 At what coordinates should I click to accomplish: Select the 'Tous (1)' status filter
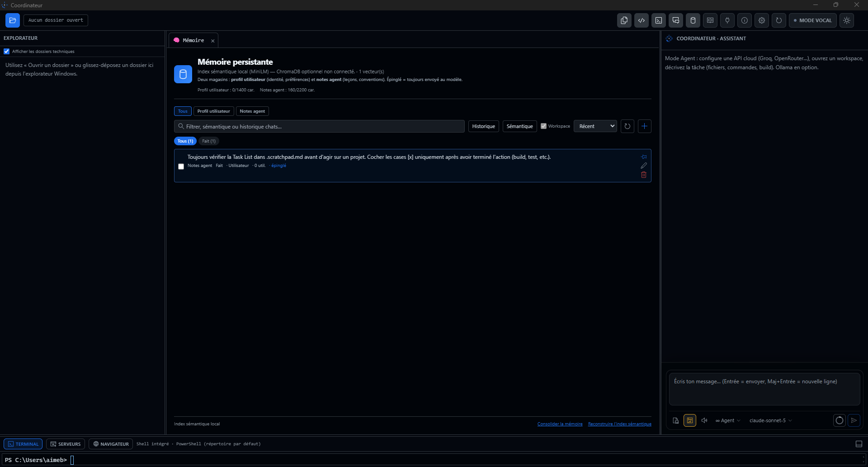point(185,141)
